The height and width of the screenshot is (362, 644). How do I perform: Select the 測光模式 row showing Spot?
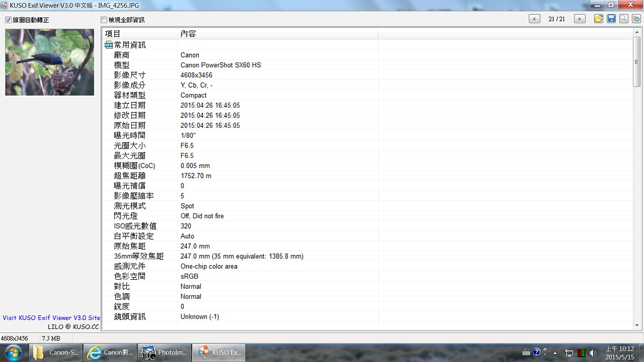(x=367, y=206)
